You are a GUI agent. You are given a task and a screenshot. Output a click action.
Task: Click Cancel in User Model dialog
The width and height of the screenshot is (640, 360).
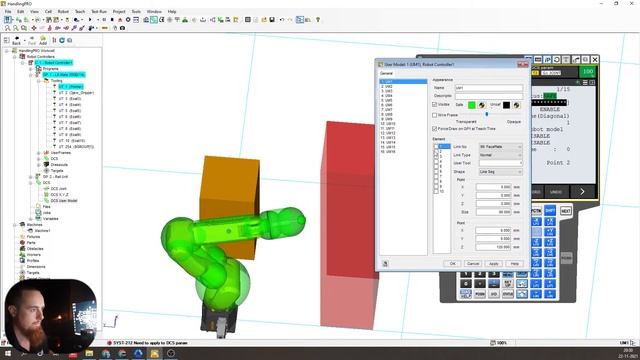click(x=473, y=264)
